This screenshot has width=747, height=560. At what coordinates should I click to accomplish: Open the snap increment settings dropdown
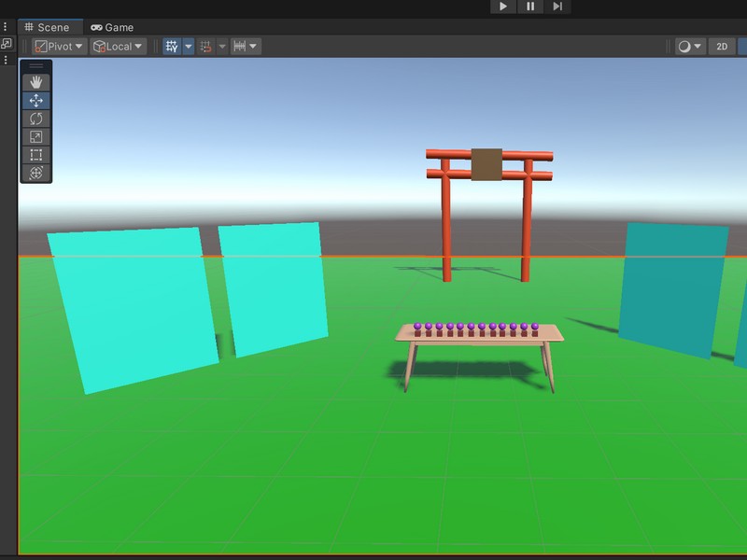pos(246,46)
